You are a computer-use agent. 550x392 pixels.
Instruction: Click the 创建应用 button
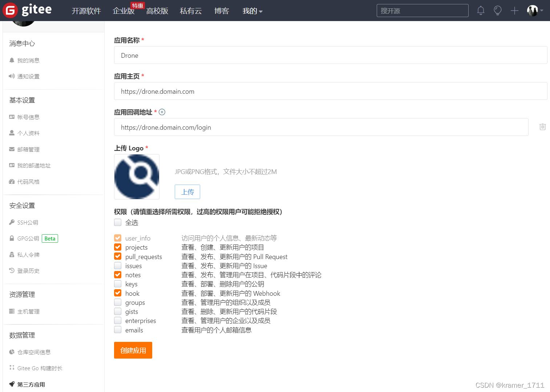[133, 350]
